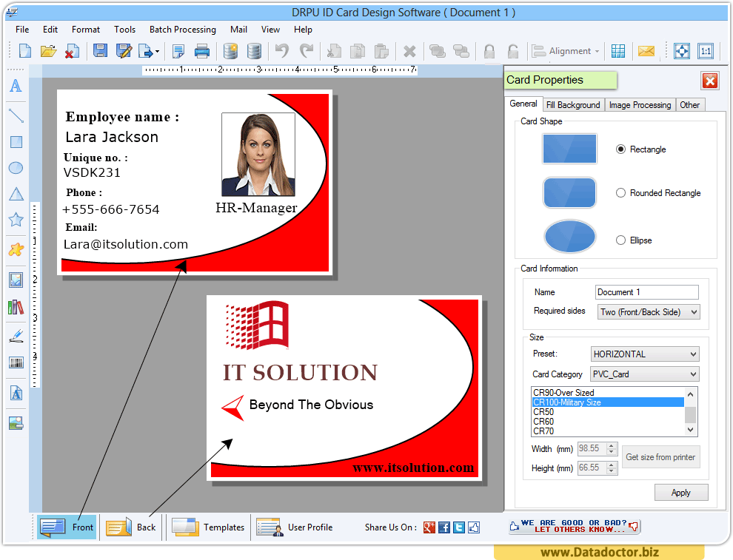733x560 pixels.
Task: Select the Signature pen tool
Action: coord(16,336)
